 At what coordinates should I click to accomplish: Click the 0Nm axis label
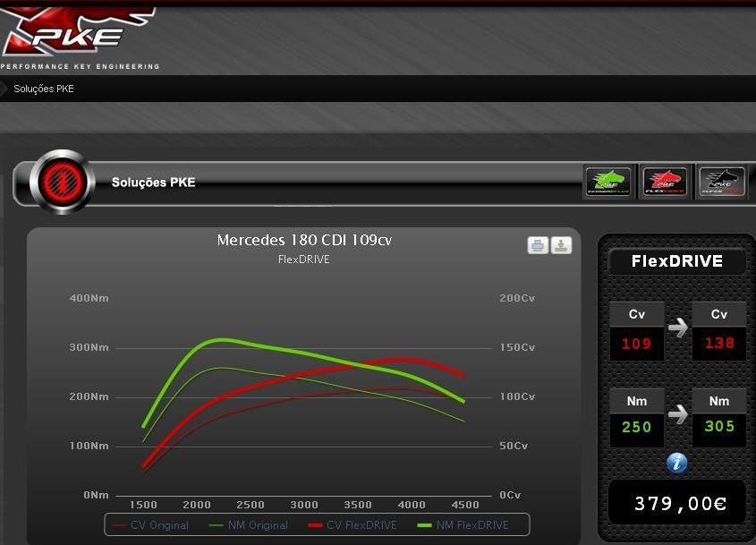[x=96, y=495]
